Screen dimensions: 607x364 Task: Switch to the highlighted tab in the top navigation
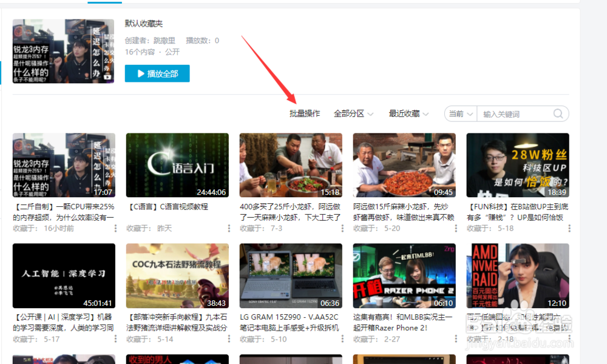pyautogui.click(x=104, y=2)
